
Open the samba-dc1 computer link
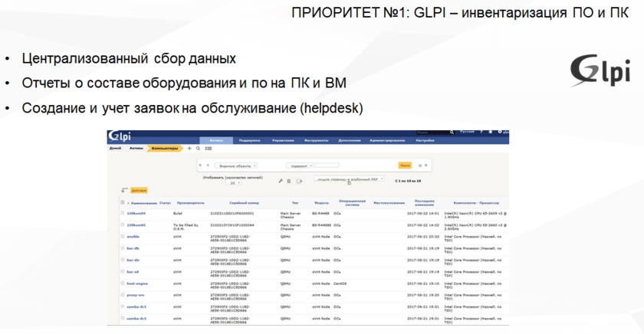[x=136, y=306]
